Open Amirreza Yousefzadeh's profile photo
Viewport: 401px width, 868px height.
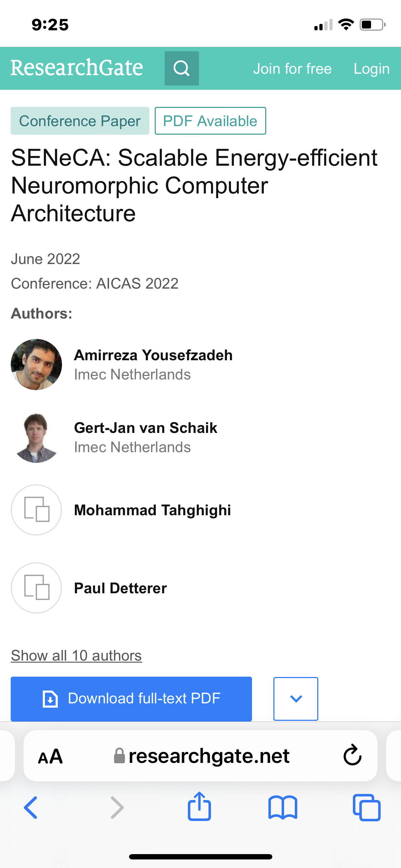coord(36,364)
